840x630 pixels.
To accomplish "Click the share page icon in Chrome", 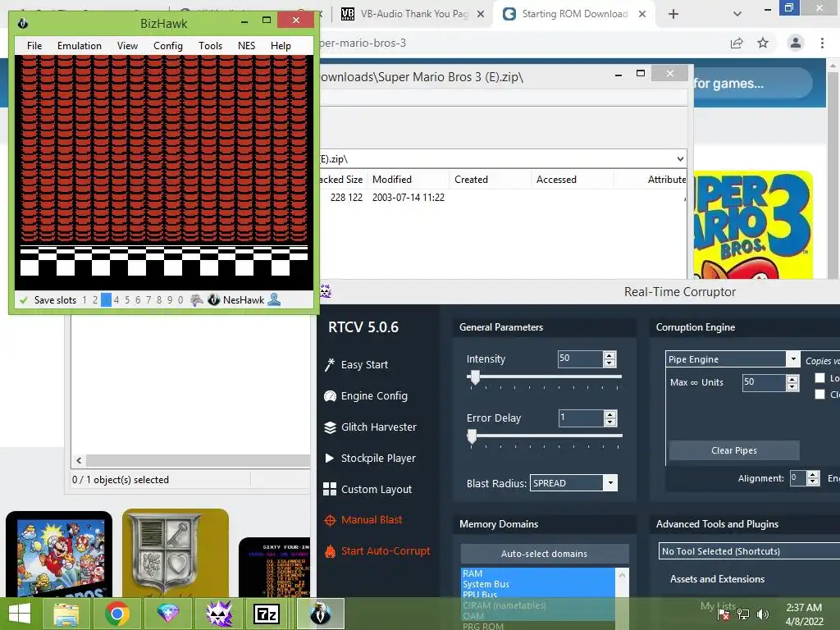I will (737, 43).
